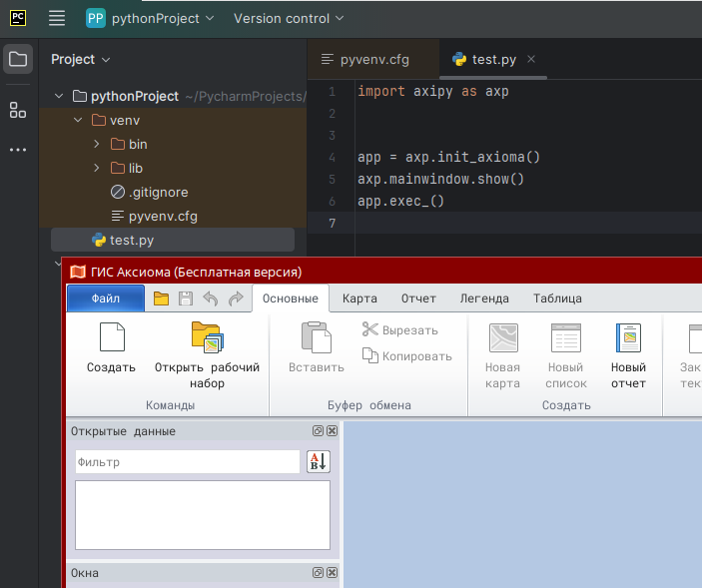Switch to the Карта ribbon tab
Image resolution: width=702 pixels, height=588 pixels.
click(x=359, y=298)
